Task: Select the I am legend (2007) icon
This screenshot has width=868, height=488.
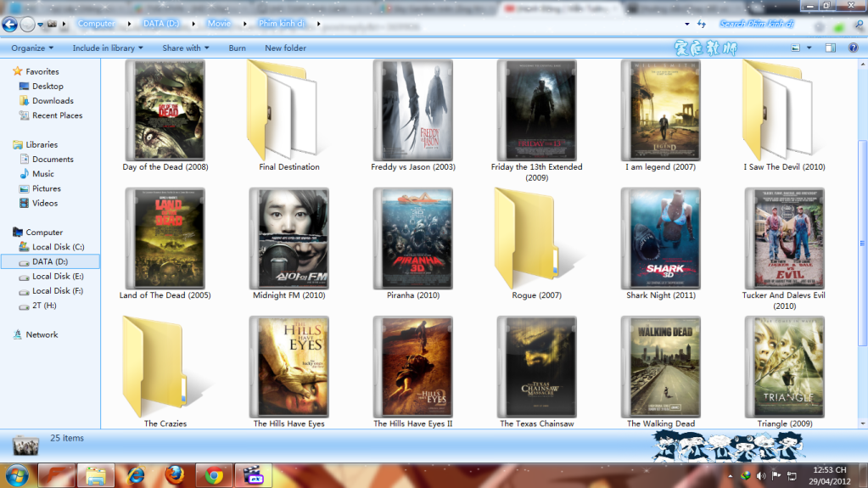Action: click(661, 111)
